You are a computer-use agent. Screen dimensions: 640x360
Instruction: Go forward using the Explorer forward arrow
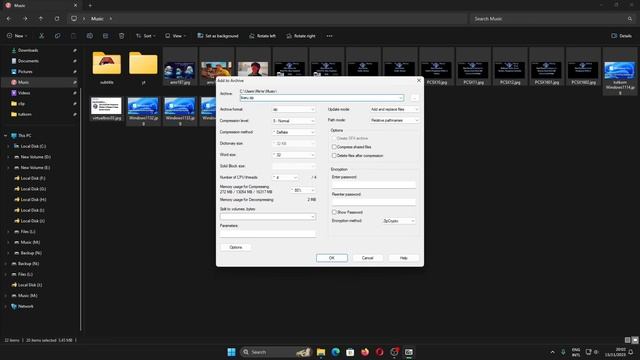point(25,19)
